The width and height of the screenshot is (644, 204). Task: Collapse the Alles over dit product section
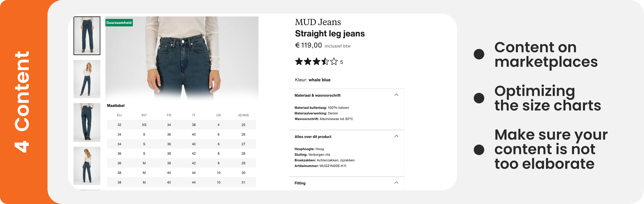click(x=396, y=136)
